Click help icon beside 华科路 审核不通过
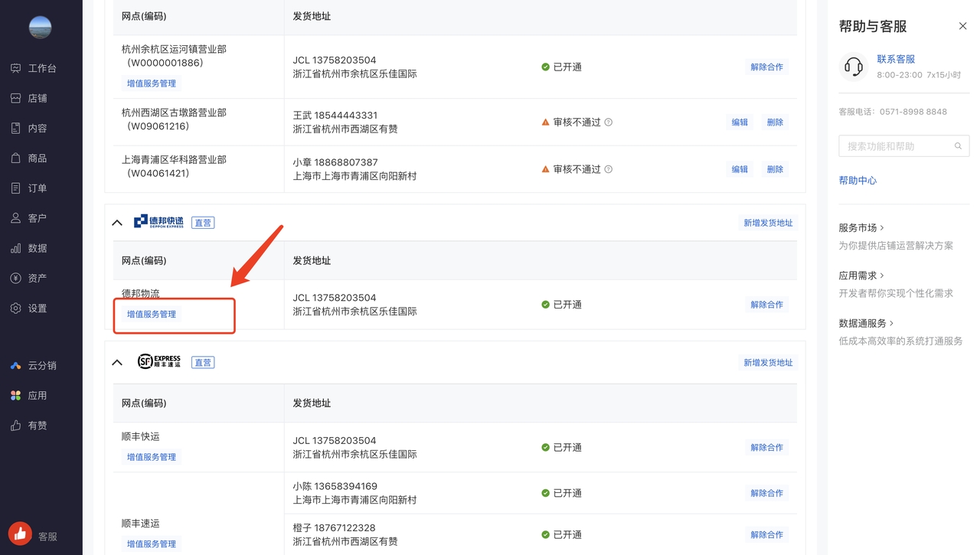Image resolution: width=980 pixels, height=555 pixels. click(x=609, y=169)
